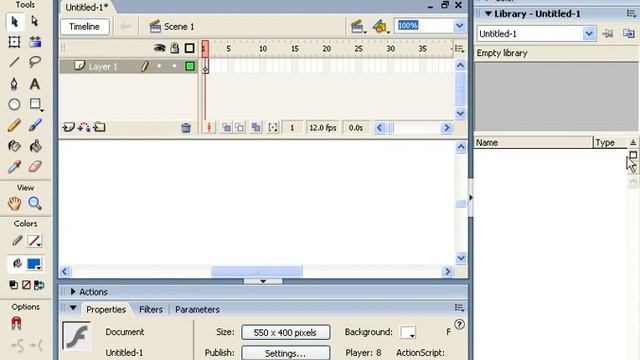Click the Untitled-1* document tab
Image resolution: width=640 pixels, height=360 pixels.
(87, 7)
